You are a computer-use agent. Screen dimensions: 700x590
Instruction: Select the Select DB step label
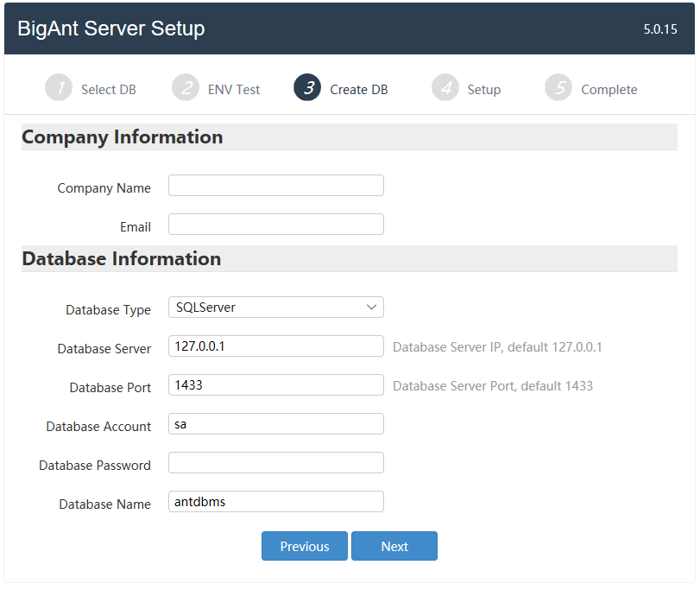click(109, 90)
